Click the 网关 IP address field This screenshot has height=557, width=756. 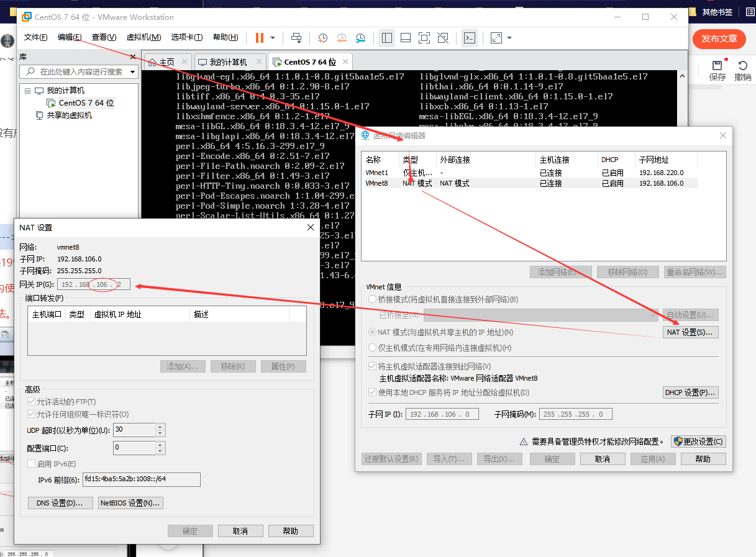(94, 284)
